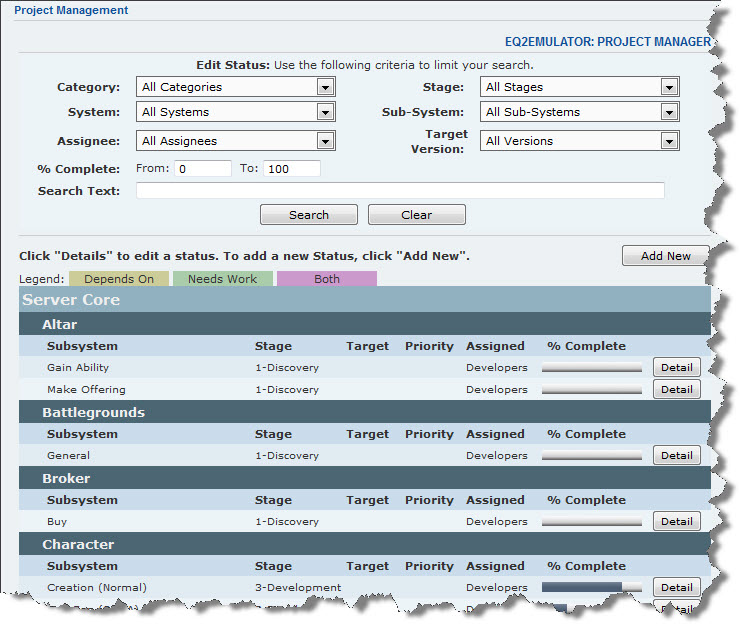This screenshot has height=624, width=740.
Task: Open the Sub-System dropdown
Action: [579, 112]
